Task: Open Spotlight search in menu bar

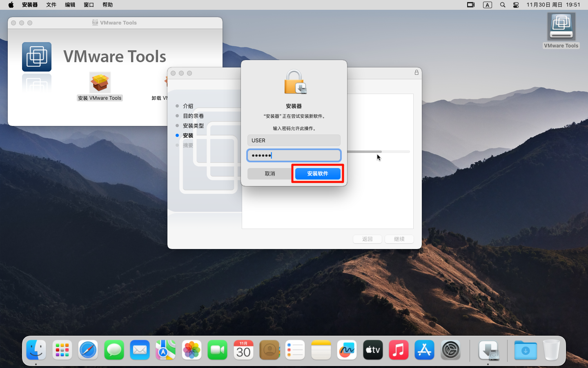Action: coord(503,5)
